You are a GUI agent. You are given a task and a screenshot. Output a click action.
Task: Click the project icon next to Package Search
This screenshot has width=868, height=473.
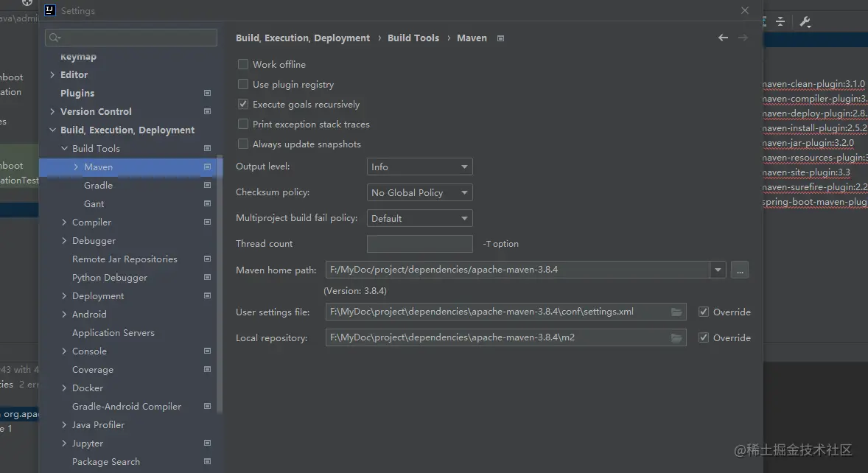point(208,461)
